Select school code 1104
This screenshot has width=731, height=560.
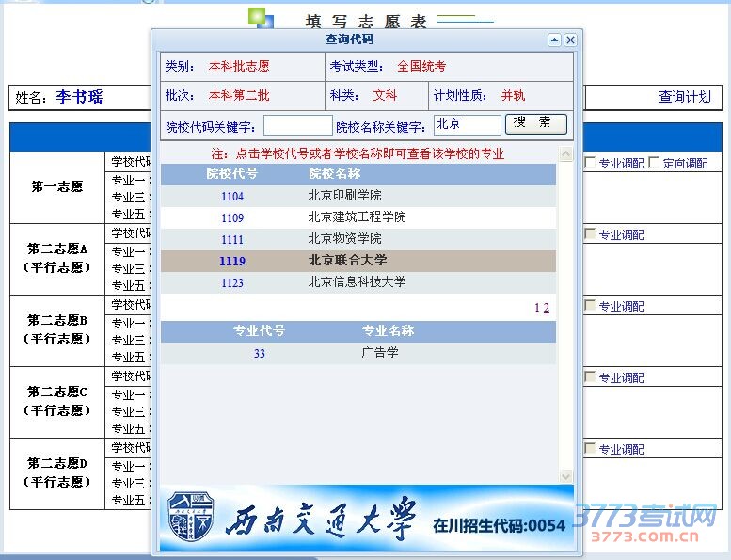232,197
